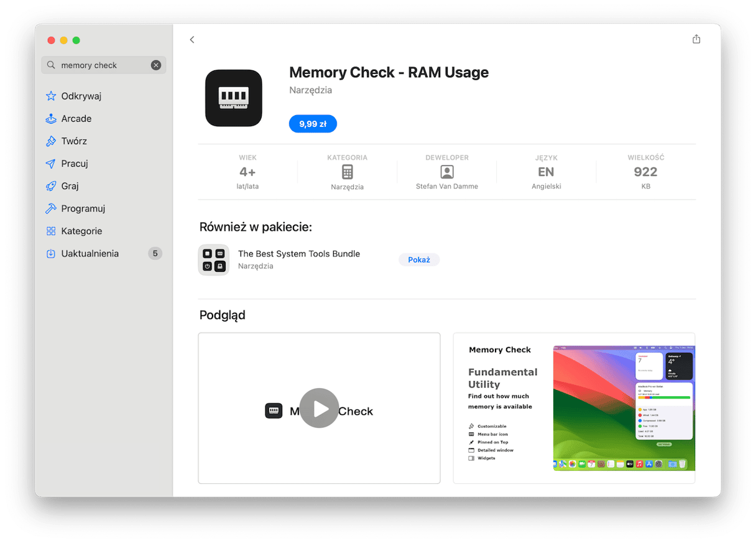
Task: Click the calculator Kategoria icon
Action: [x=348, y=172]
